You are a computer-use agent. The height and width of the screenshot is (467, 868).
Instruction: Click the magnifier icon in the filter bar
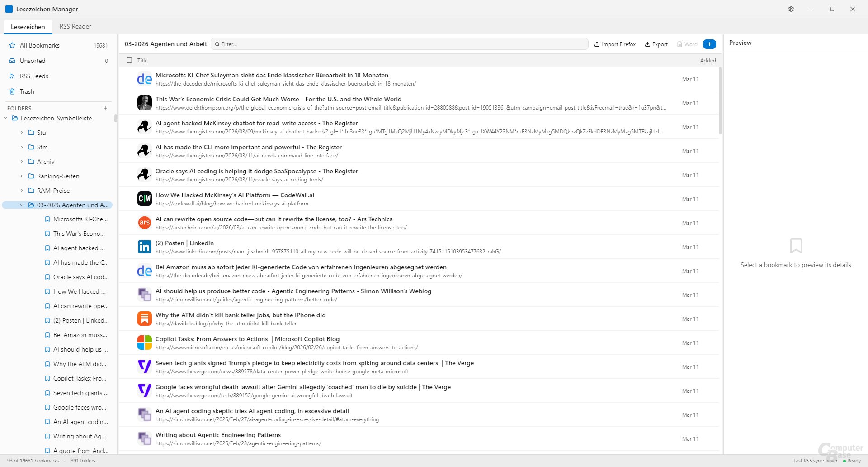click(x=218, y=44)
